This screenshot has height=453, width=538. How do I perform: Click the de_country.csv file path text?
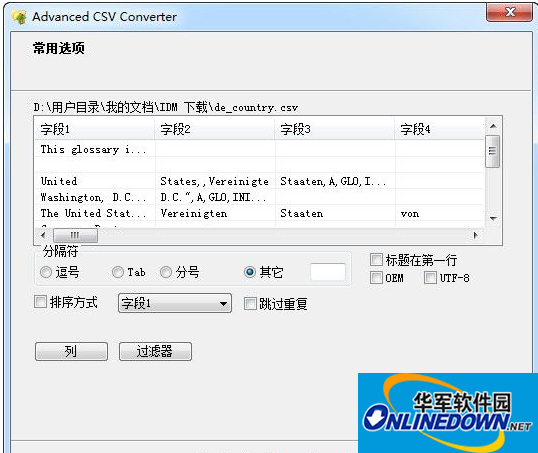coord(166,107)
